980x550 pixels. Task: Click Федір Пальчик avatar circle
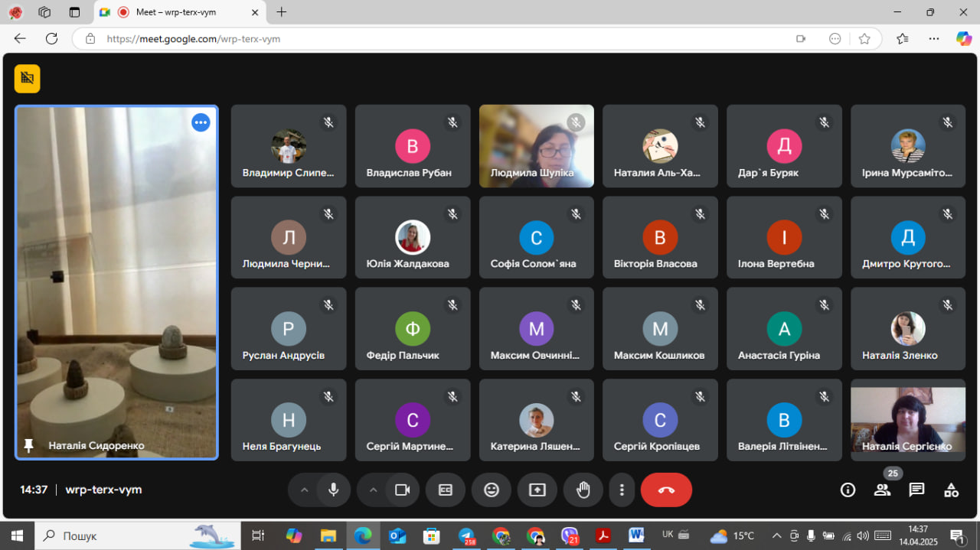point(413,329)
